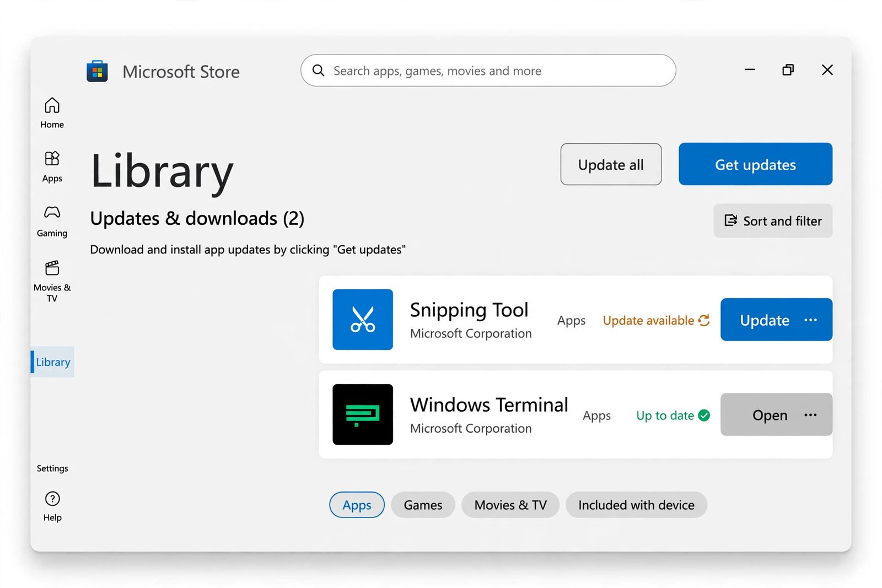Image resolution: width=882 pixels, height=588 pixels.
Task: Click the Windows Terminal app icon
Action: [x=363, y=414]
